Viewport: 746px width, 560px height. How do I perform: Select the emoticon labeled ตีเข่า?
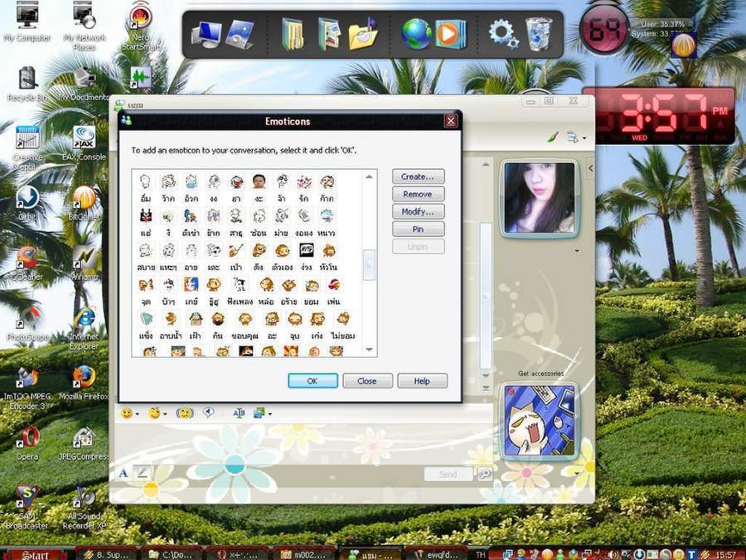[191, 216]
